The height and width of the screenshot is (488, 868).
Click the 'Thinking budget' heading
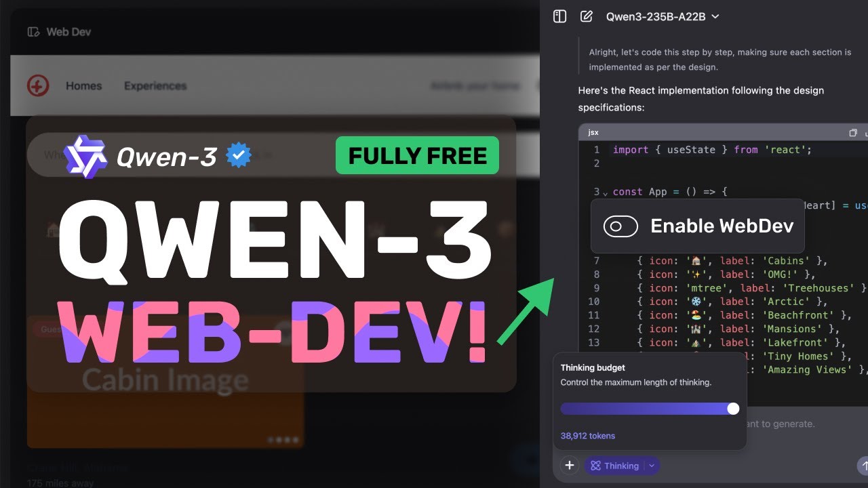point(593,368)
